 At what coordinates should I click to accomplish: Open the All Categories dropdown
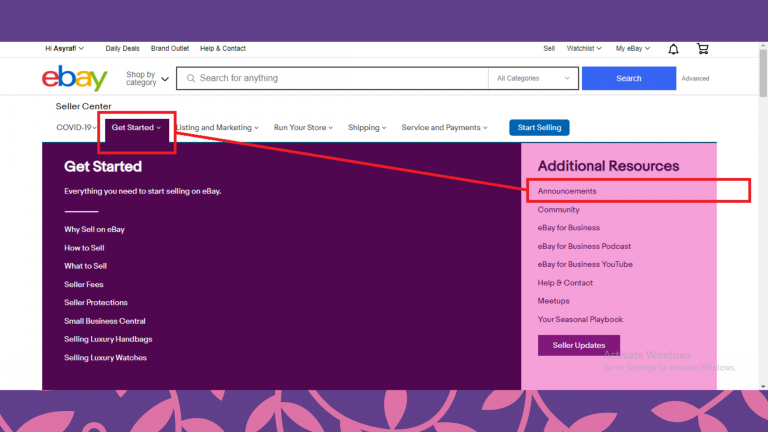click(x=534, y=78)
